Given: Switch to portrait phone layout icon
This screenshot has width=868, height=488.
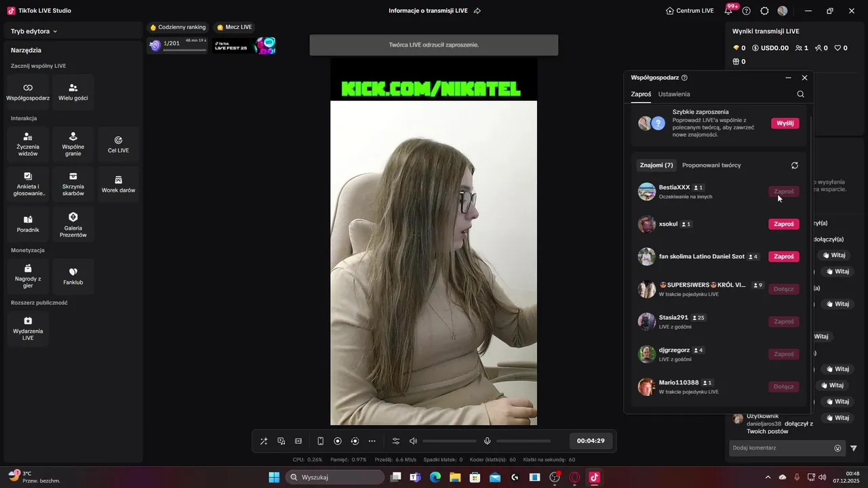Looking at the screenshot, I should click(321, 441).
